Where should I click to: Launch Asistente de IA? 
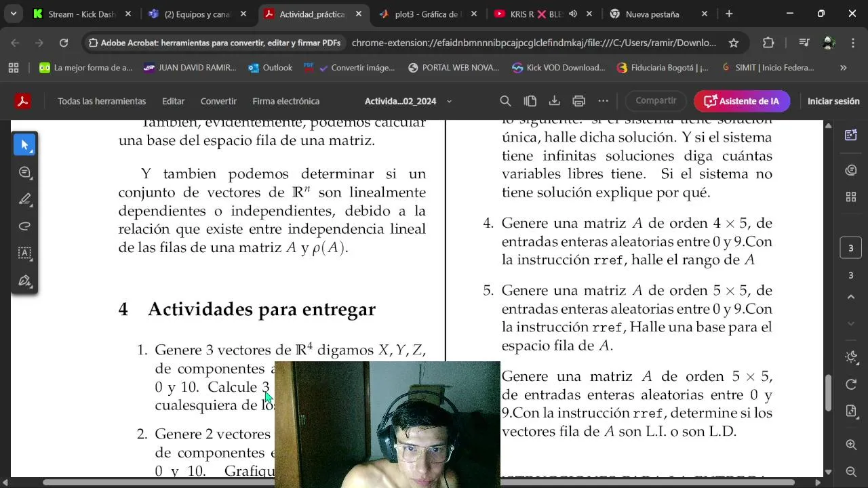[x=741, y=101]
